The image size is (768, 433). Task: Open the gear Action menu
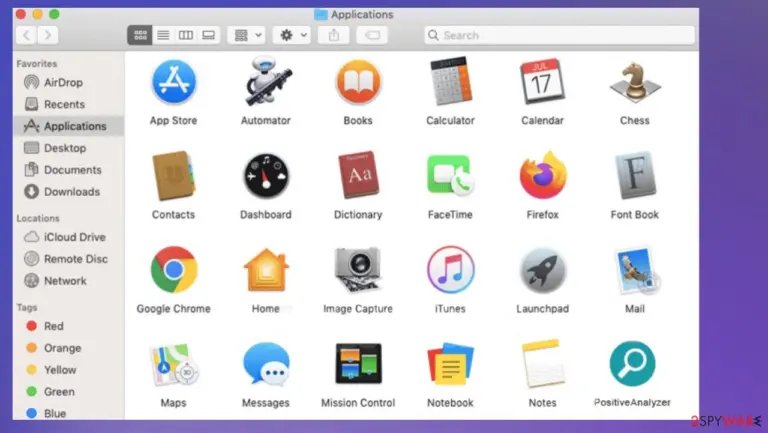(292, 35)
